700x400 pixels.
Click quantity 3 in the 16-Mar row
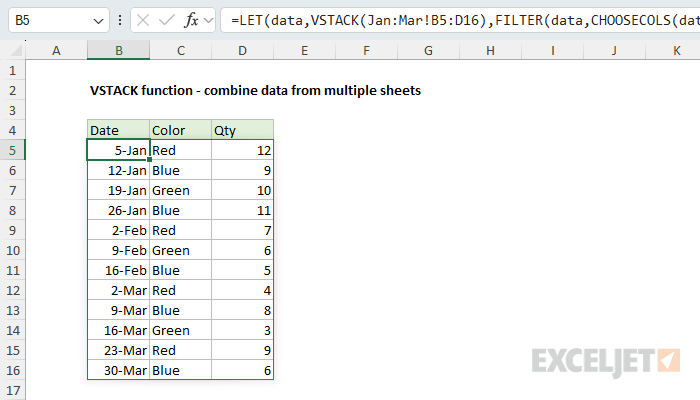pyautogui.click(x=242, y=330)
